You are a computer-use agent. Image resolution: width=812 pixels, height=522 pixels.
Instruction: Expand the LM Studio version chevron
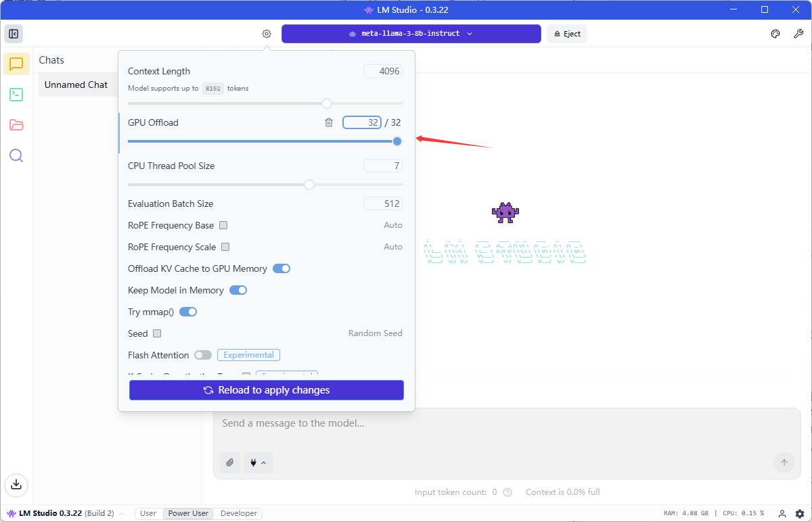pyautogui.click(x=122, y=513)
